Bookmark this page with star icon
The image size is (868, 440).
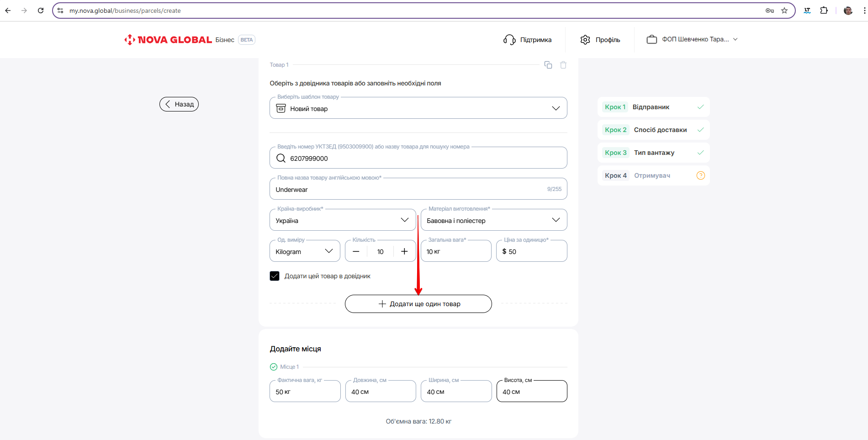pyautogui.click(x=784, y=11)
